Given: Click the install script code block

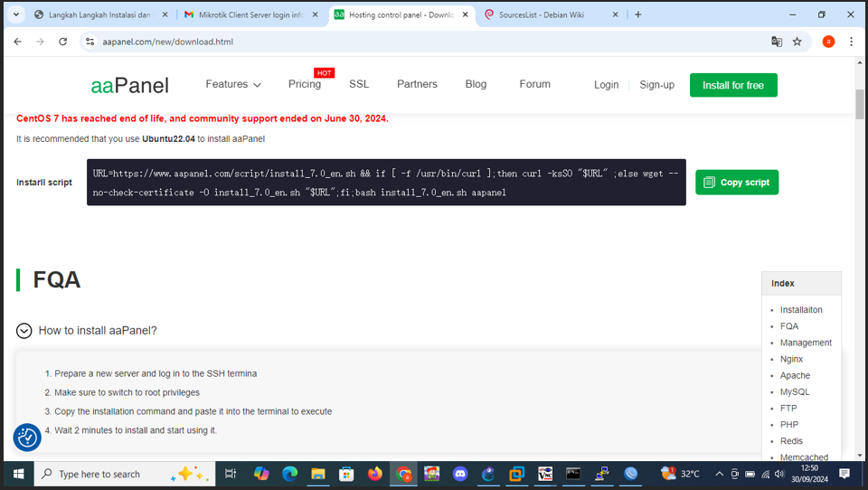Looking at the screenshot, I should [x=386, y=182].
